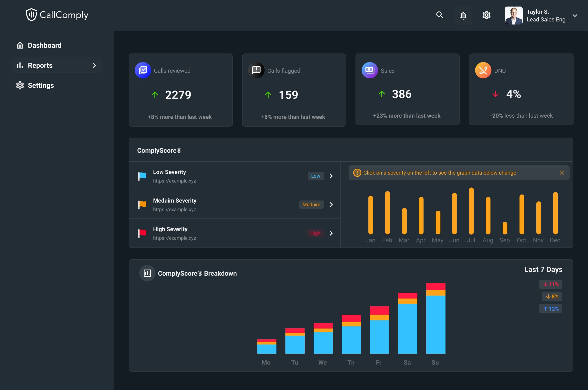
Task: Open the https://example.xyz link under High Severity
Action: [x=174, y=238]
